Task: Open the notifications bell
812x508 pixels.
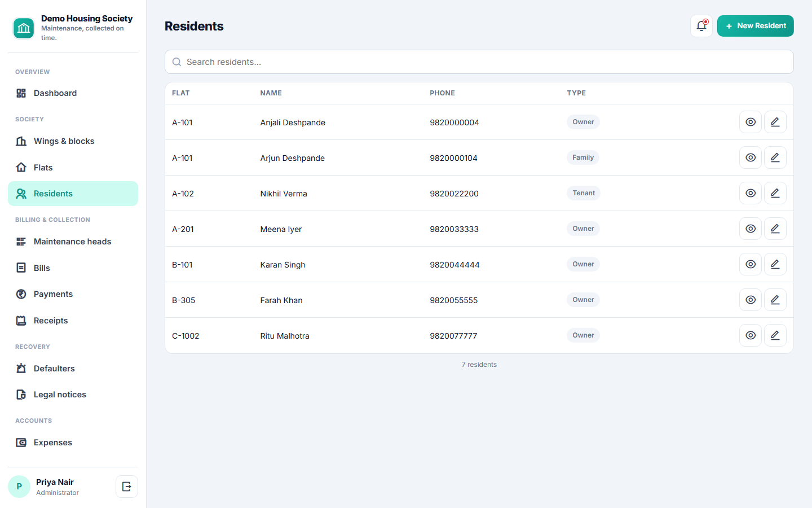Action: tap(701, 26)
